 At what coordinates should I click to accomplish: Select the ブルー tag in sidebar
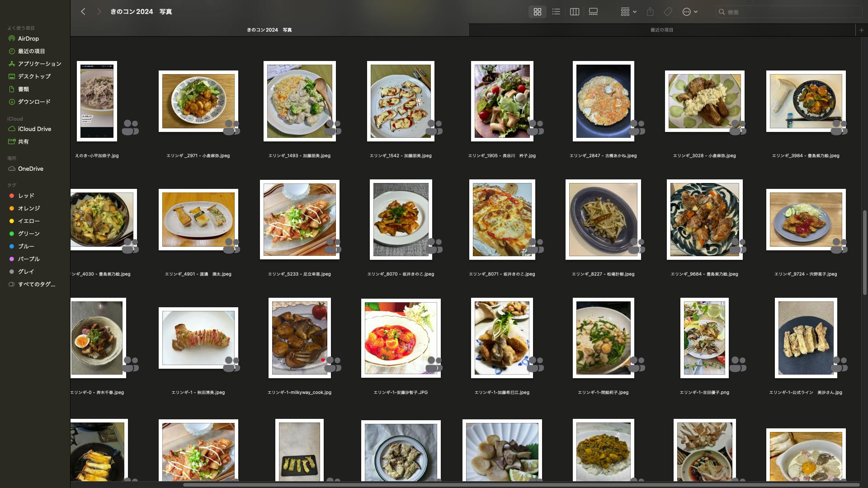pos(26,246)
